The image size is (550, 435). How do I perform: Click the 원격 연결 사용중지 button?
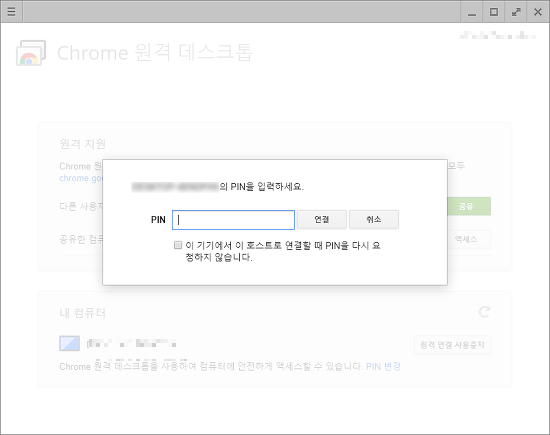(x=452, y=345)
